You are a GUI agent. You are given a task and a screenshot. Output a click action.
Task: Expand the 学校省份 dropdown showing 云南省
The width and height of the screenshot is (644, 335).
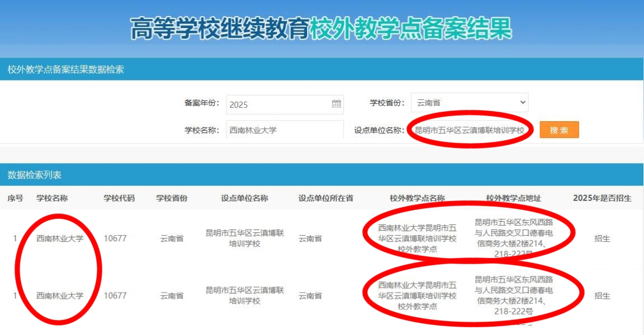point(470,103)
